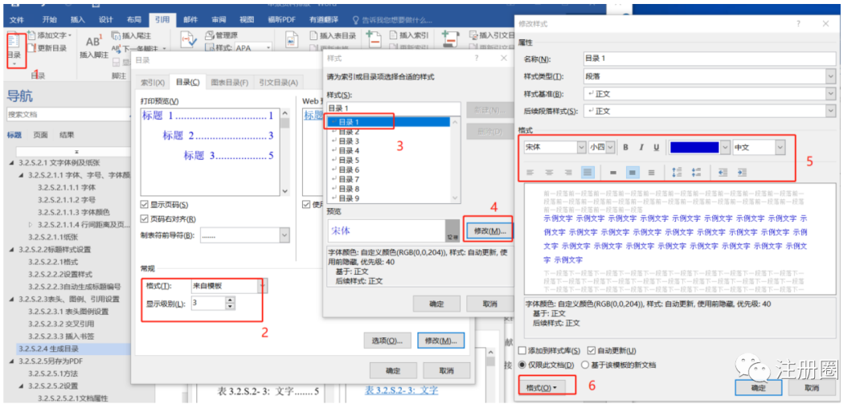Select align left in 修改样式 dialog
868x408 pixels.
click(x=530, y=173)
